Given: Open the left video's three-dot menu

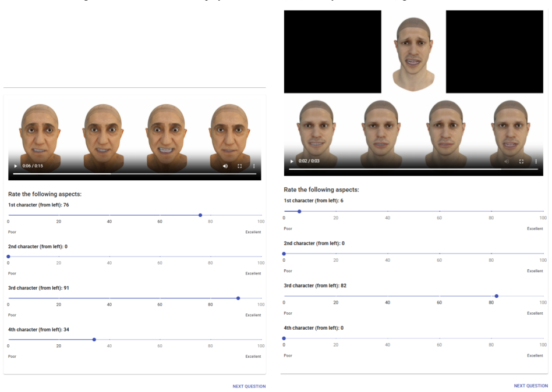Looking at the screenshot, I should (x=254, y=166).
